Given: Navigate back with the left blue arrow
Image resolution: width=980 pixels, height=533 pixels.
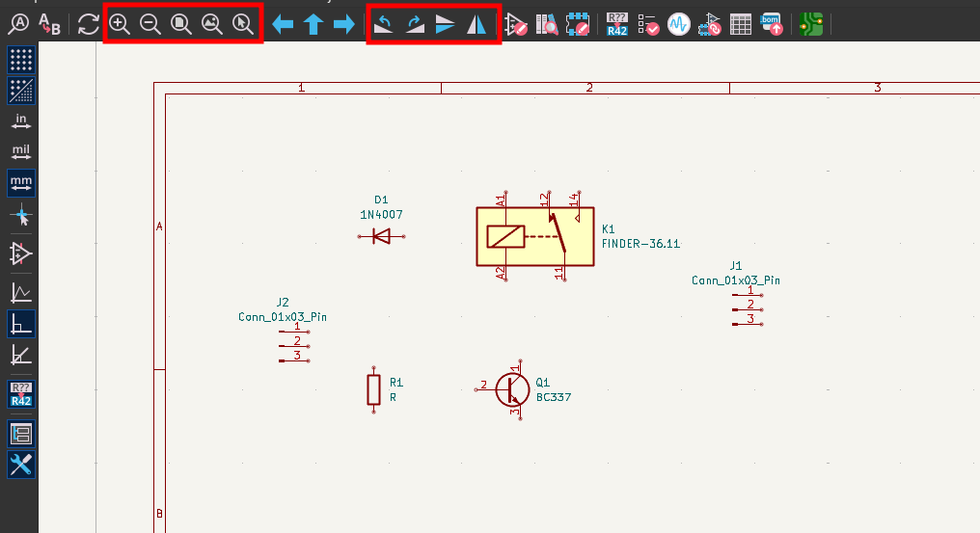Looking at the screenshot, I should pos(282,25).
